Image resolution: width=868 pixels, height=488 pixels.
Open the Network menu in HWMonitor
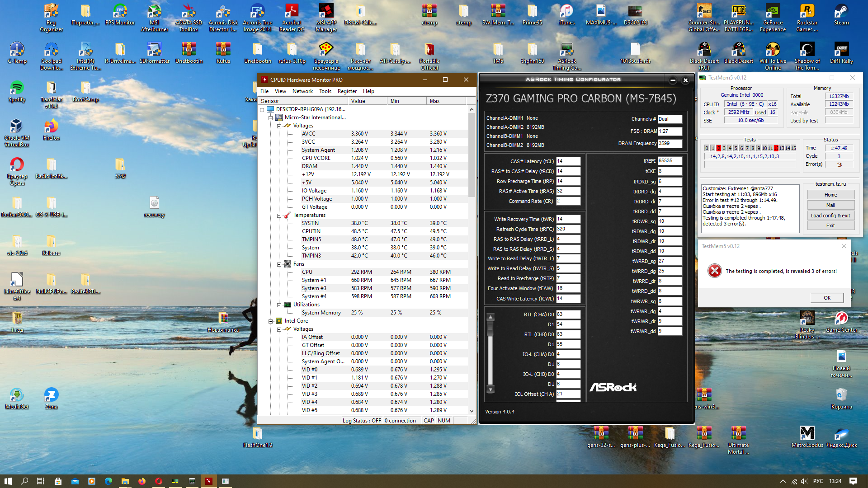click(x=302, y=91)
